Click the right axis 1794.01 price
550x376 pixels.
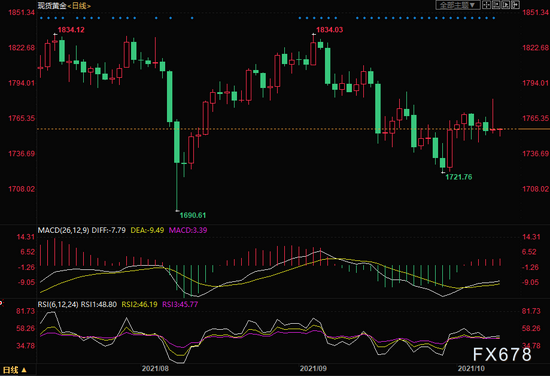(535, 83)
